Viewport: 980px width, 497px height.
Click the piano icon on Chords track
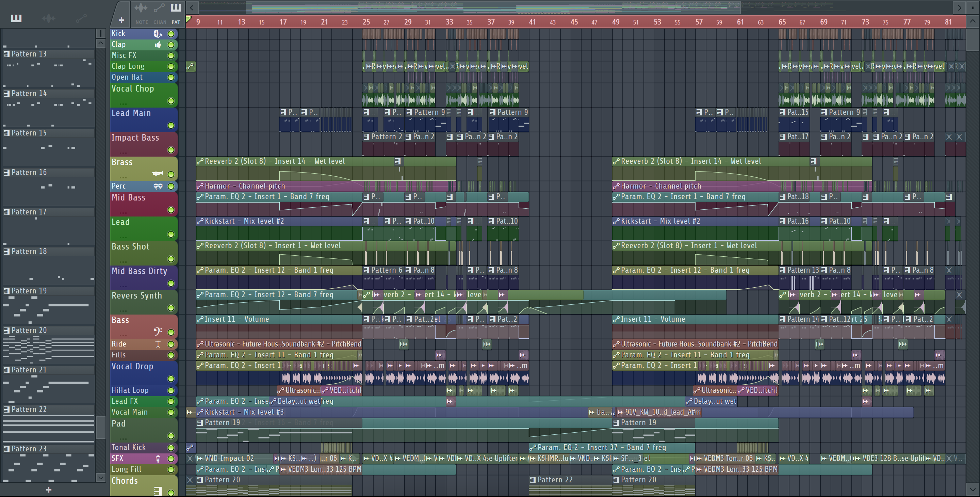[x=158, y=491]
